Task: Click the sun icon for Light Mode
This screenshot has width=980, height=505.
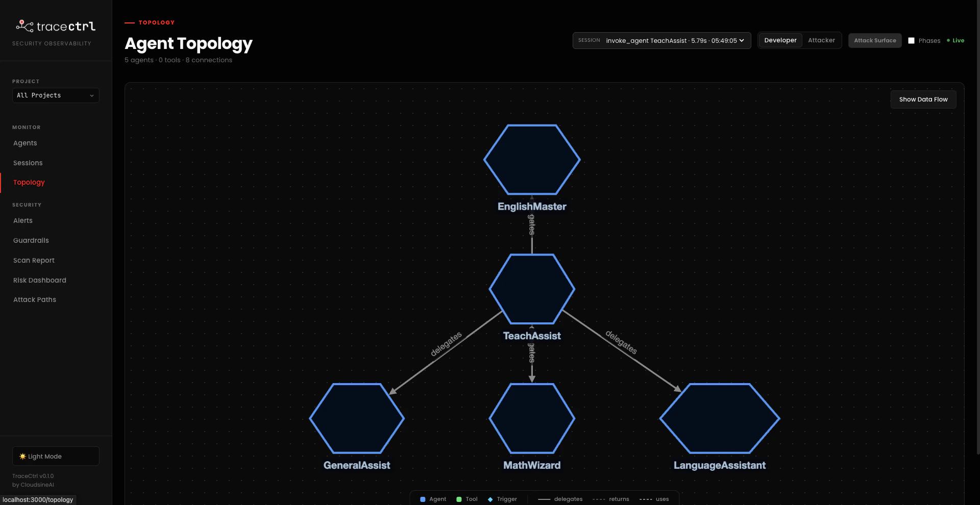Action: [x=22, y=457]
